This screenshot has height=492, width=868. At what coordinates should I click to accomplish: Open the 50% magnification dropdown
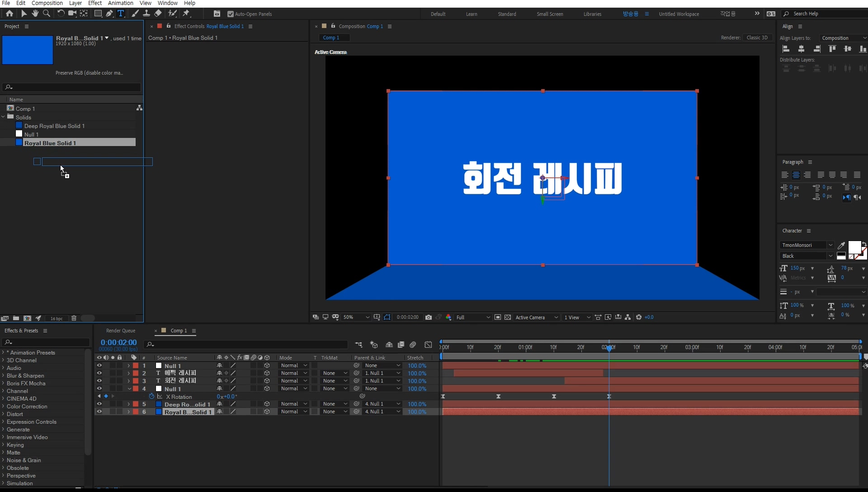coord(367,317)
